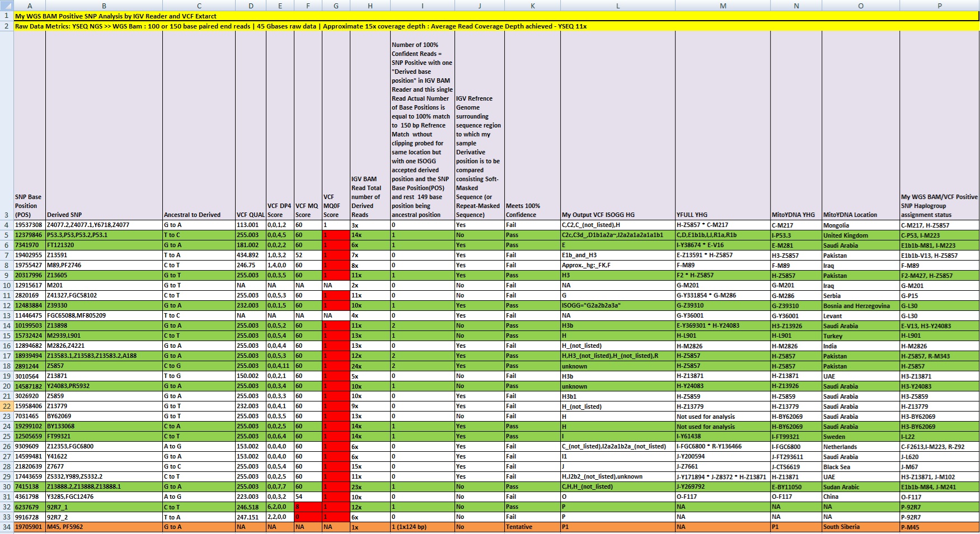The width and height of the screenshot is (980, 534).
Task: Click VCF QUAL value 434.892
Action: (x=251, y=255)
